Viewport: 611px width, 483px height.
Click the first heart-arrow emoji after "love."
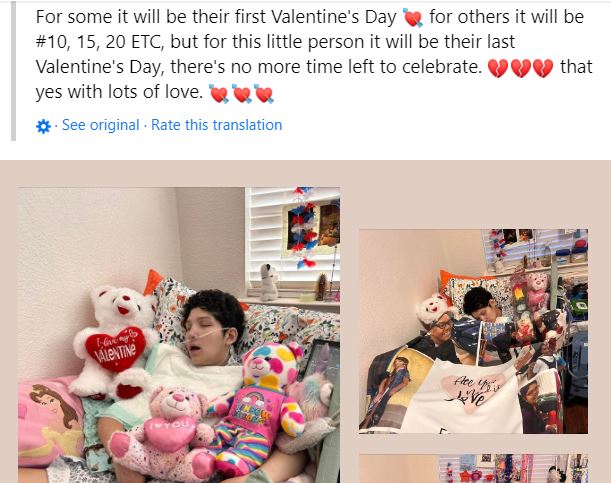[219, 94]
